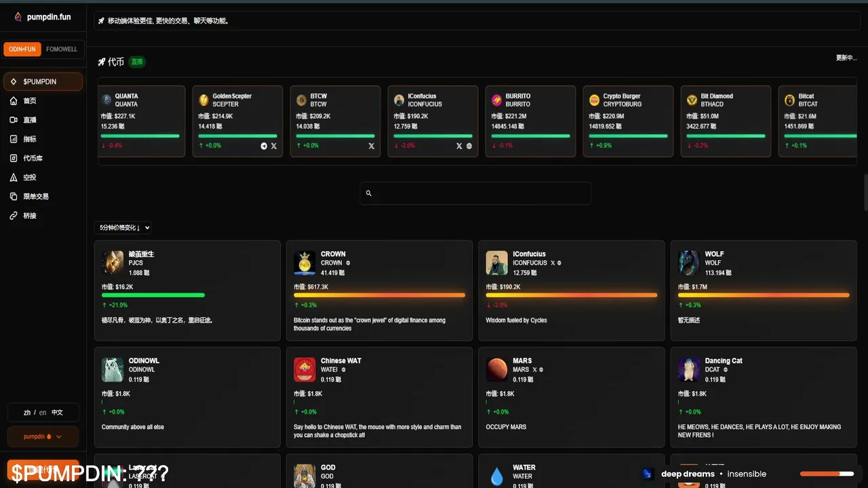The image size is (868, 488).
Task: Go to 首页 home menu item
Action: coord(43,101)
